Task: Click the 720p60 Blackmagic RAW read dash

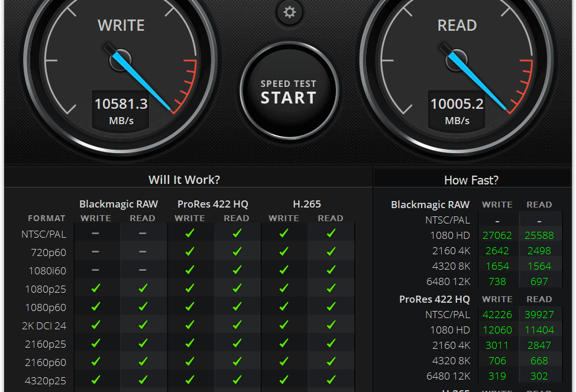Action: (x=143, y=252)
